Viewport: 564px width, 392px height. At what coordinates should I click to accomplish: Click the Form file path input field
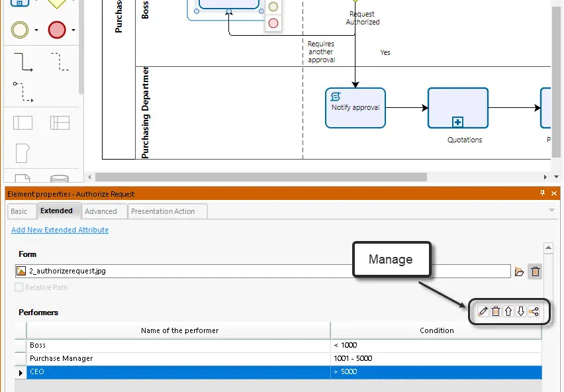[x=263, y=271]
